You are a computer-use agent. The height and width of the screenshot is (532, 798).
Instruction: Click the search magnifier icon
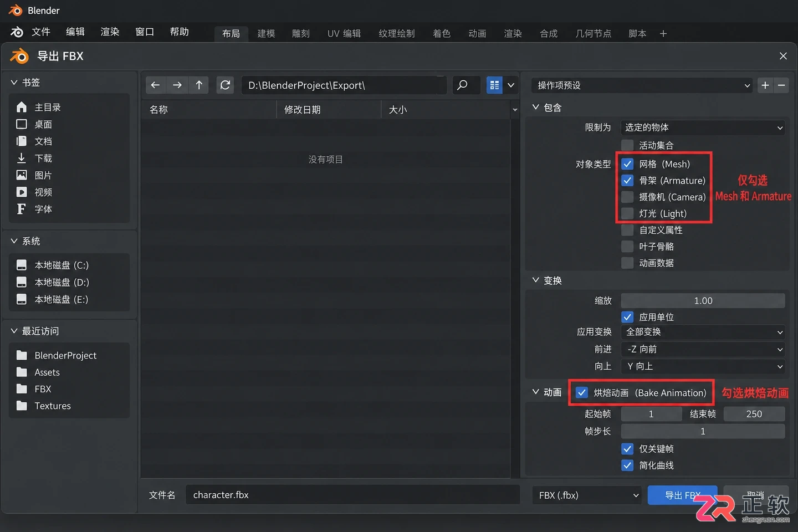462,85
